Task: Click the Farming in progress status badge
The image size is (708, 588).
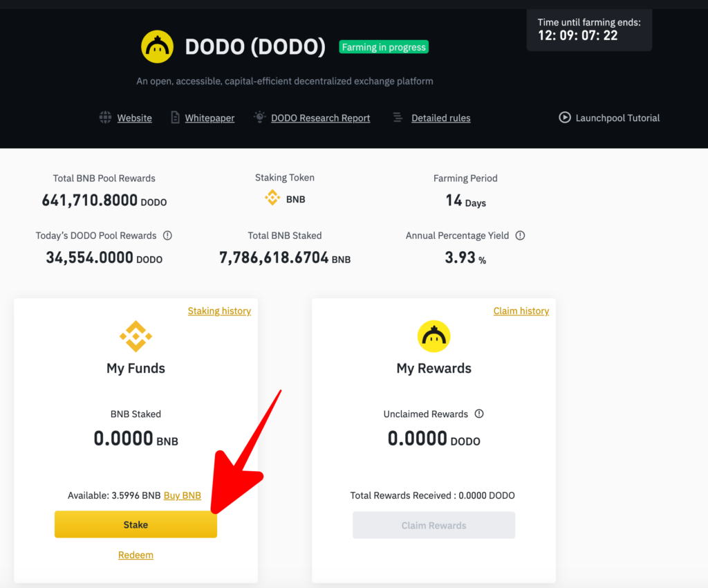Action: tap(384, 47)
